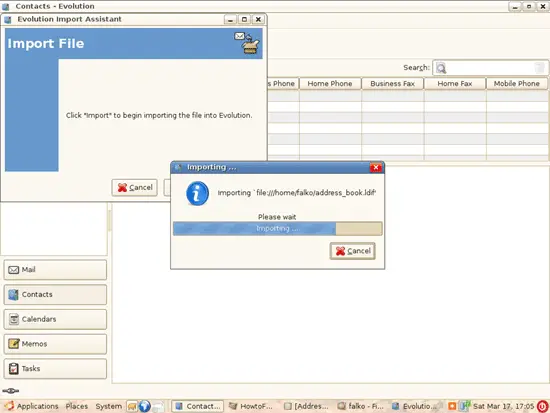The height and width of the screenshot is (413, 550).
Task: Switch to falko - Fi... taskbar window
Action: pyautogui.click(x=361, y=406)
